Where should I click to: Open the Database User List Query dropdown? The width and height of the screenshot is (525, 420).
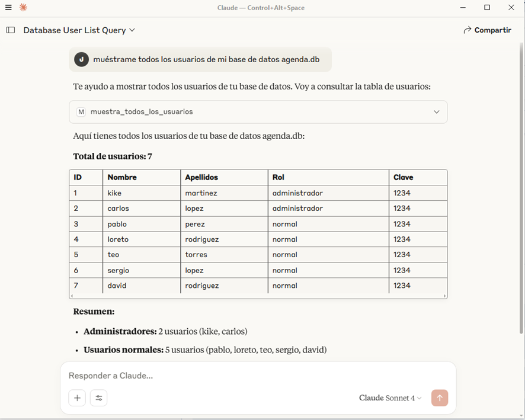coord(79,30)
